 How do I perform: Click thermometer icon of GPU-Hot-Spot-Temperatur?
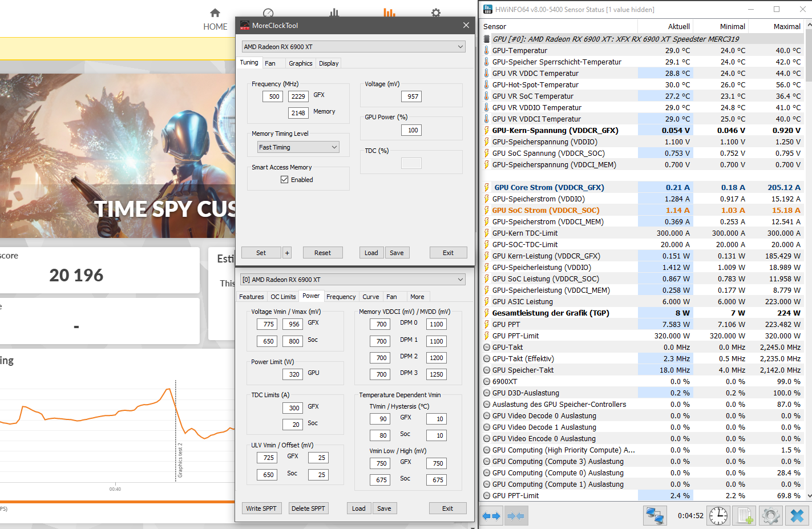487,84
